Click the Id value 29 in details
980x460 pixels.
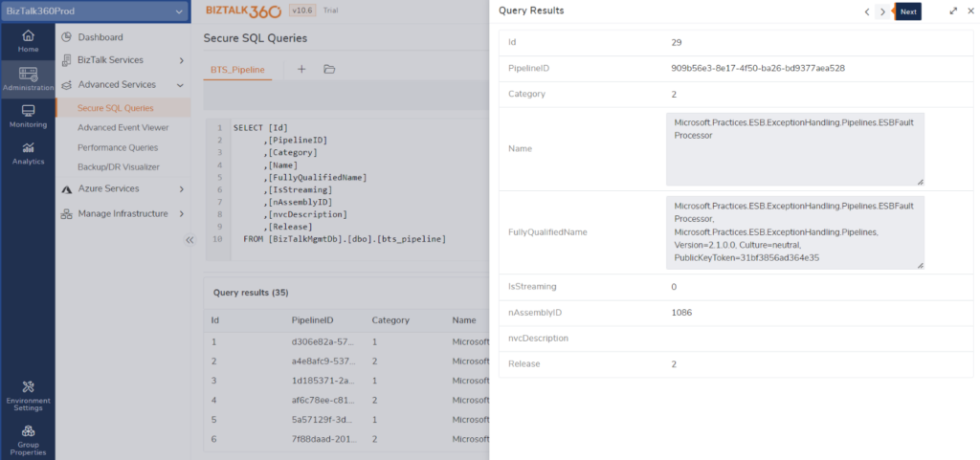(677, 43)
